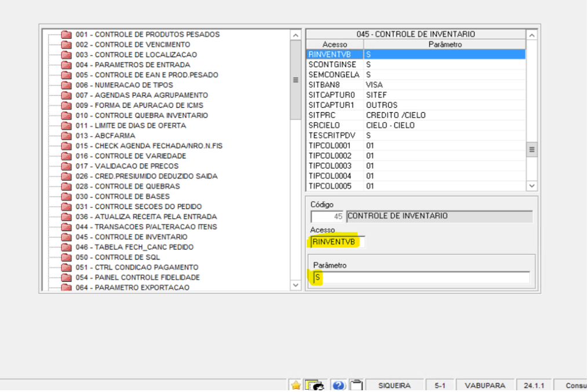Click the folder icon beside 010 - CONTROLE QUEBRA INVENTARIO

click(65, 115)
